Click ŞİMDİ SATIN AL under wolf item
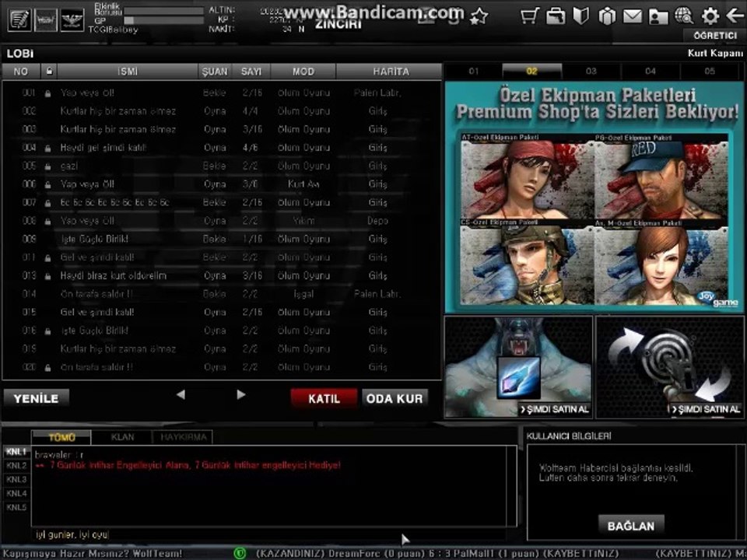The width and height of the screenshot is (747, 560). [x=555, y=410]
